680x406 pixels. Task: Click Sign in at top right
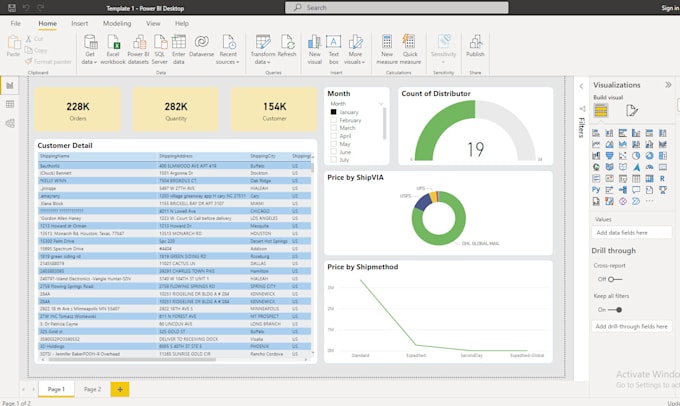coord(670,8)
